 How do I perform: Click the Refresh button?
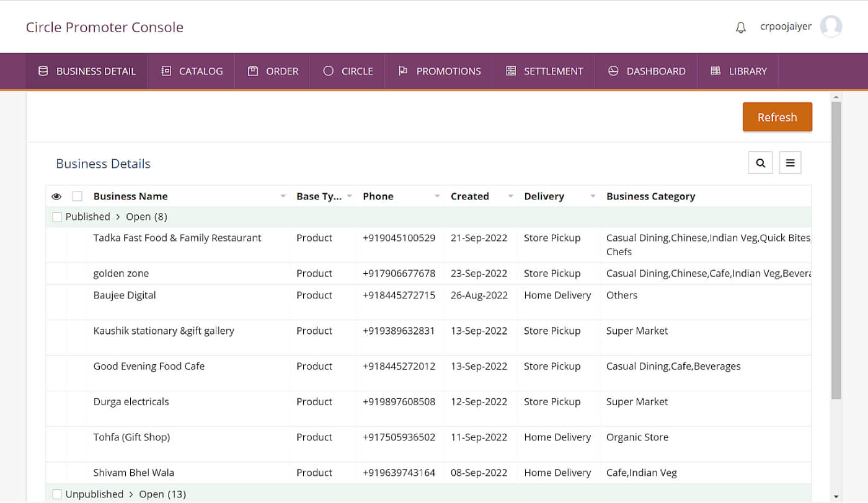pyautogui.click(x=777, y=116)
